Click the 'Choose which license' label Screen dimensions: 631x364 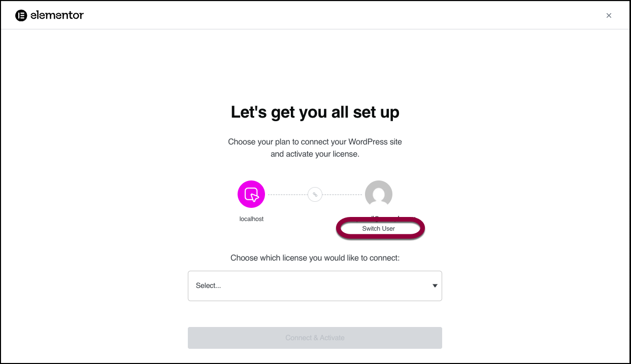(315, 258)
